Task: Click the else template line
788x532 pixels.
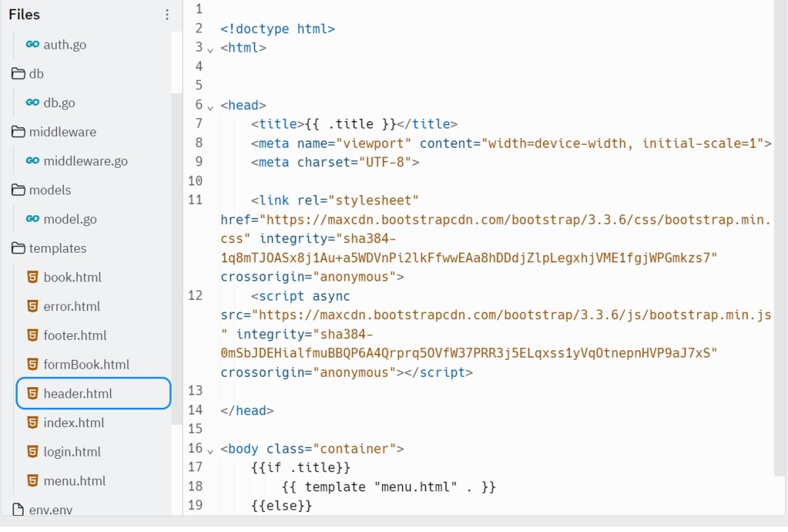Action: pyautogui.click(x=282, y=505)
